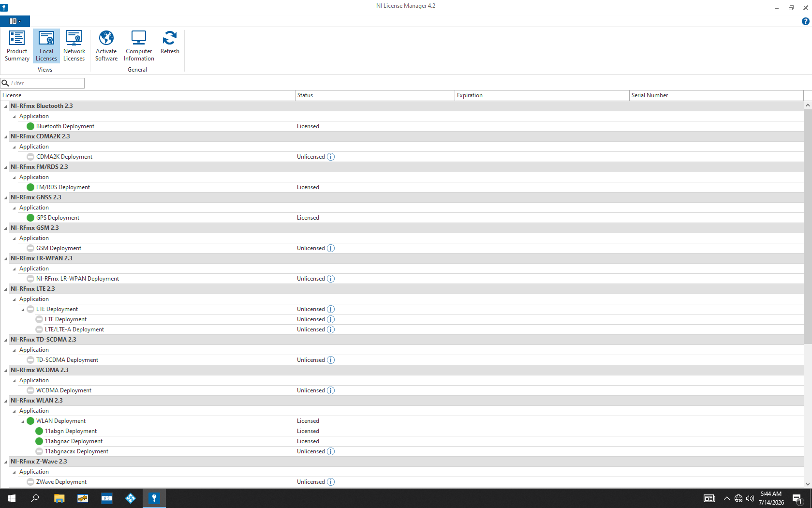Sort by Serial Number column header
This screenshot has height=508, width=812.
(716, 95)
